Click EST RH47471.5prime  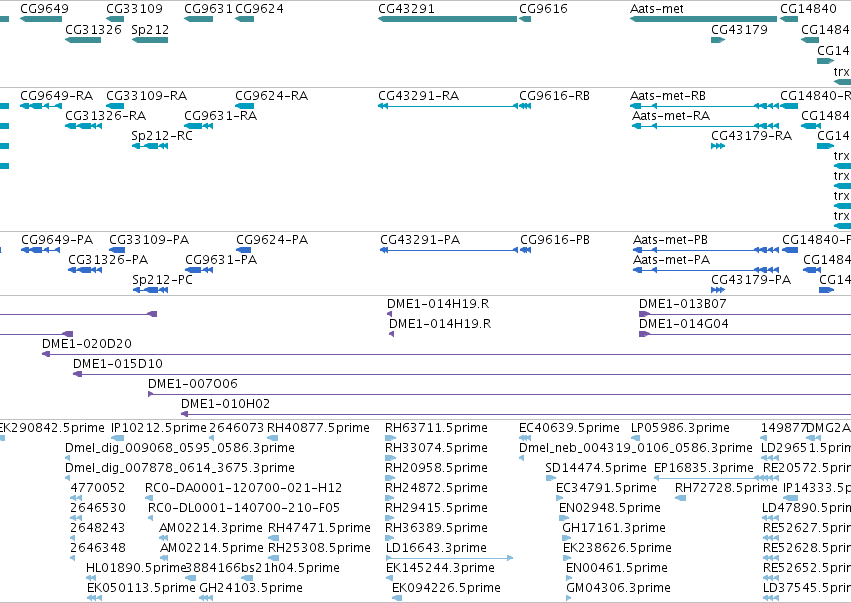tap(319, 528)
